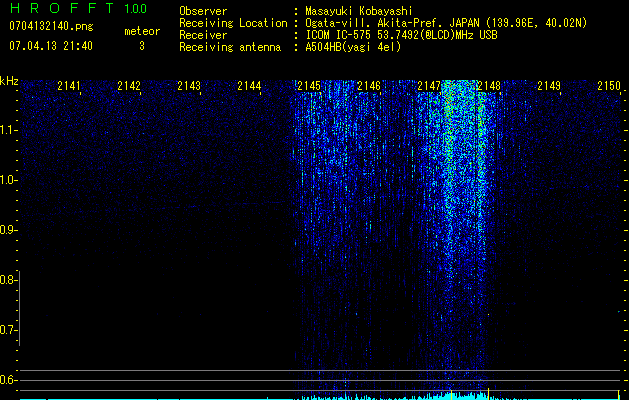Click the date stamp 07.04.13 21:40
The width and height of the screenshot is (629, 400).
[51, 46]
